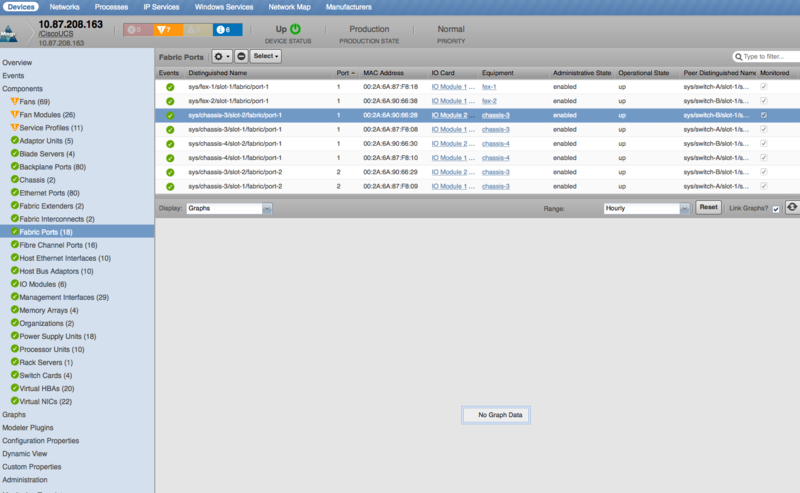Click the Reset button
Image resolution: width=800 pixels, height=493 pixels.
[708, 207]
